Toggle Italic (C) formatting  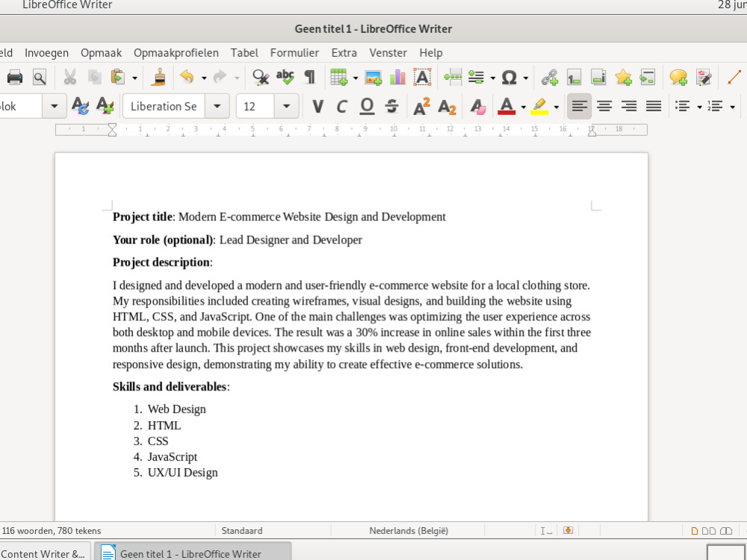[341, 106]
